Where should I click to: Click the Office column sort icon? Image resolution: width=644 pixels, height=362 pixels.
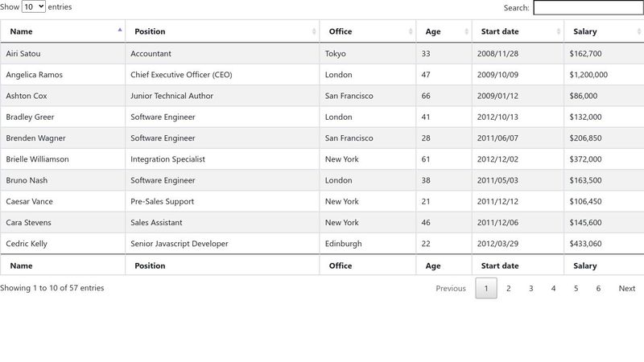(411, 31)
